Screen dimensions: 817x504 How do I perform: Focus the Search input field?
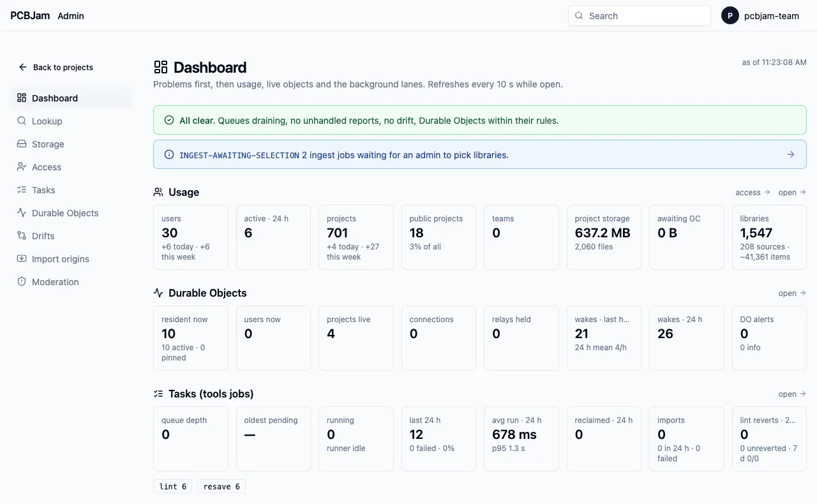(x=640, y=15)
